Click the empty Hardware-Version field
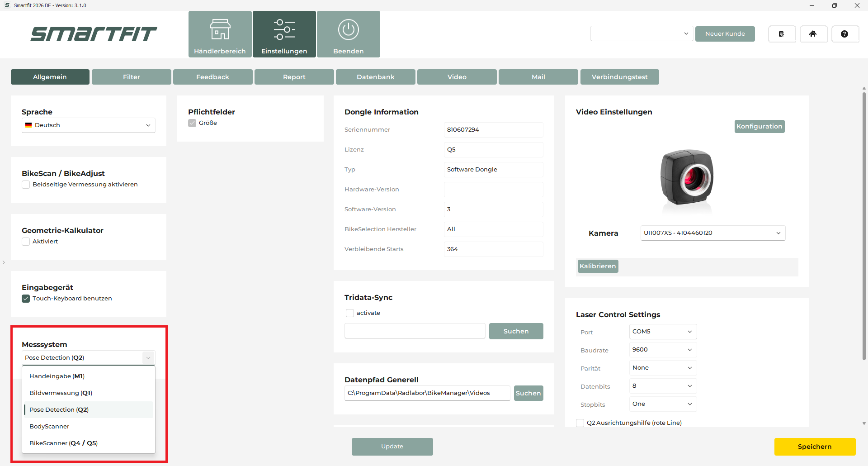The width and height of the screenshot is (868, 466). (494, 190)
